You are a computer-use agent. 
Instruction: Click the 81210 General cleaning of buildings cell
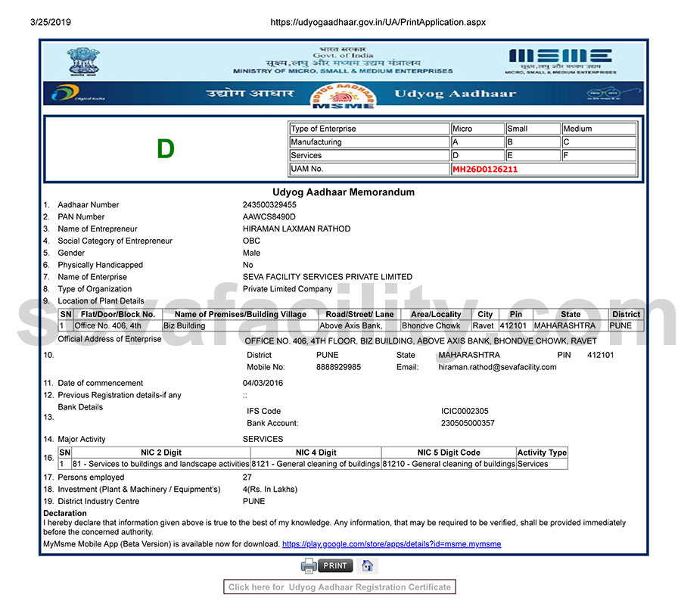point(449,464)
